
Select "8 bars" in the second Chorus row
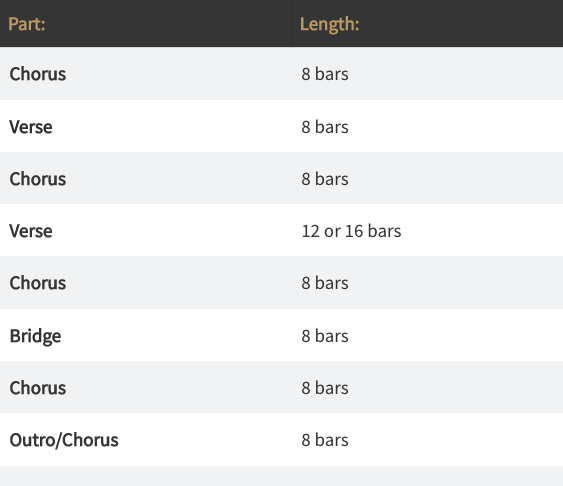point(325,179)
